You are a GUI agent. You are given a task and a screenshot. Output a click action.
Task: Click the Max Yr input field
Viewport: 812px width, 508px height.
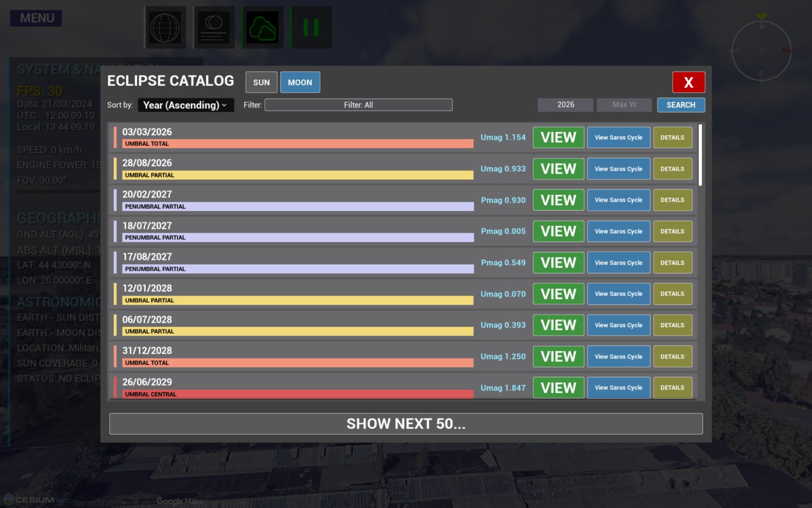click(x=624, y=105)
